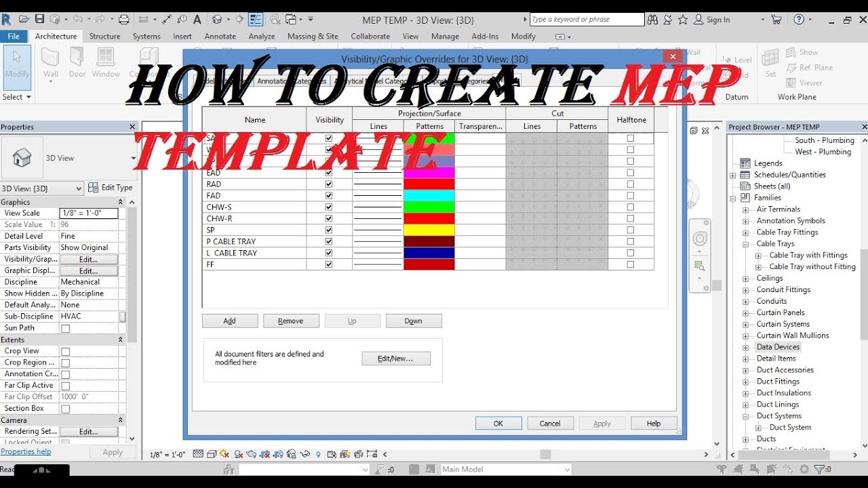
Task: Click the Revit application R logo
Action: point(7,18)
